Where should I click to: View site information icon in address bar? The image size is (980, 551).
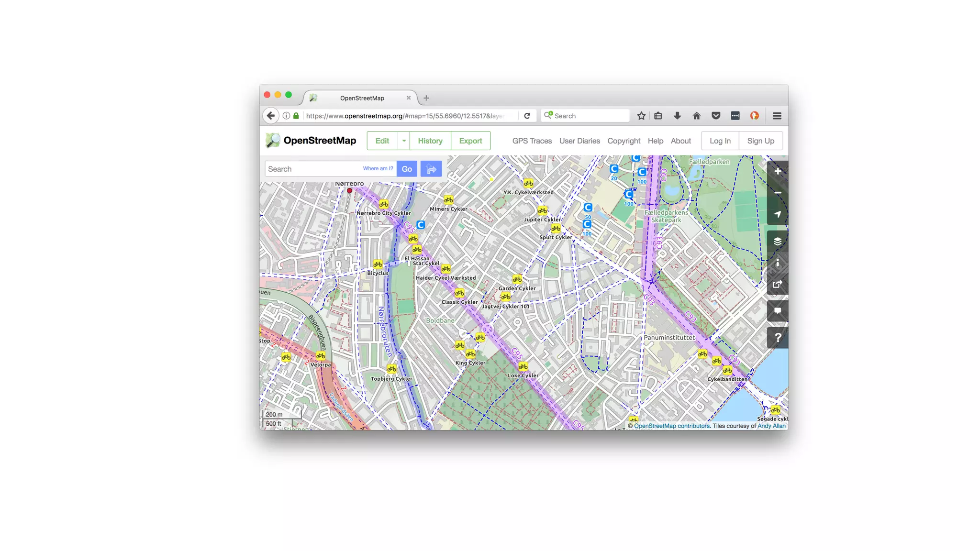[x=286, y=116]
